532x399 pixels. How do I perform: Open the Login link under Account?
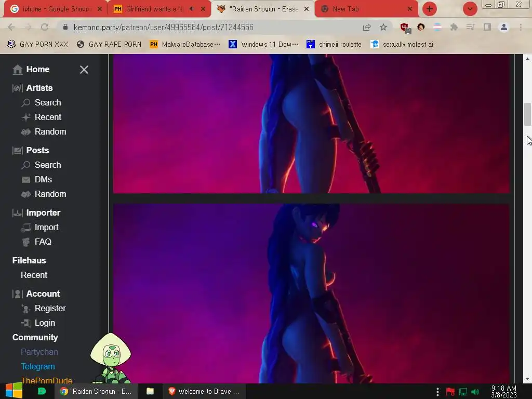pos(45,323)
